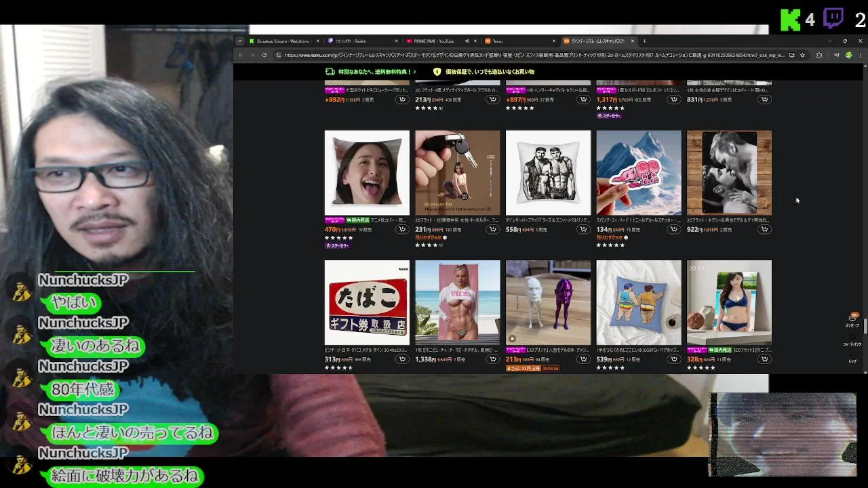Bookmark this page with the star icon
The width and height of the screenshot is (868, 488).
click(802, 55)
